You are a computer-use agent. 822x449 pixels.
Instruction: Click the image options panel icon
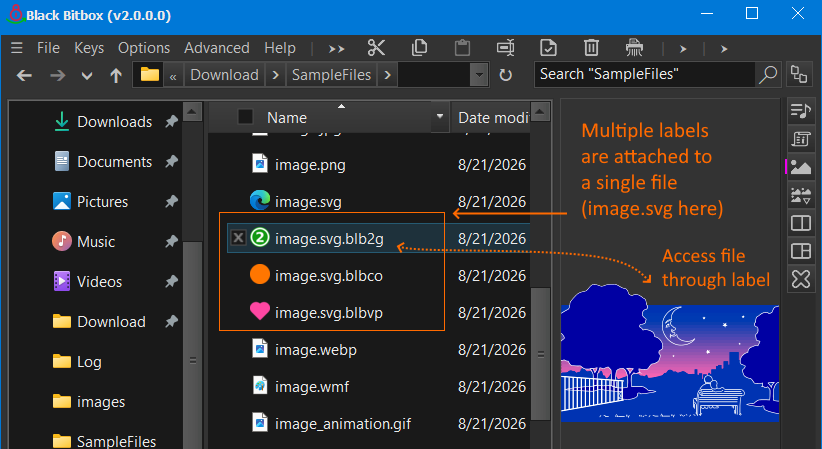click(801, 196)
